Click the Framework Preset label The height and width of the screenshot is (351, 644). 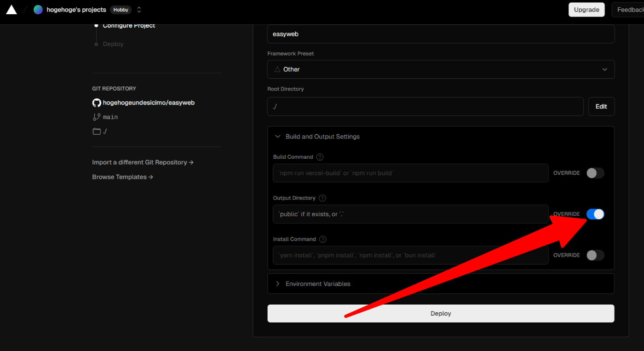point(290,54)
